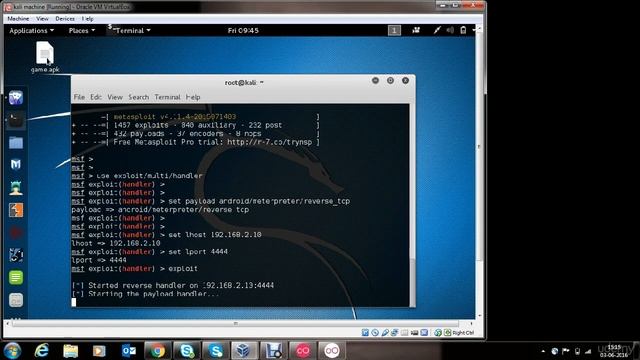Minimize the root@kali terminal window
The height and width of the screenshot is (360, 640).
click(376, 80)
